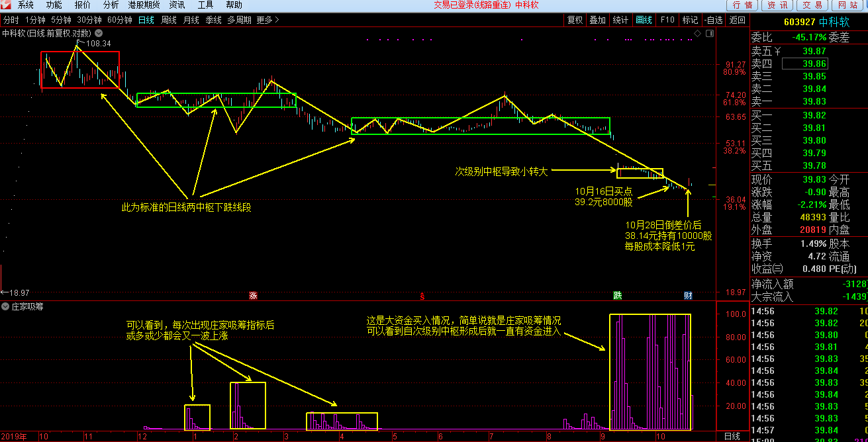Toggle the 画线 drawing tool

point(644,20)
